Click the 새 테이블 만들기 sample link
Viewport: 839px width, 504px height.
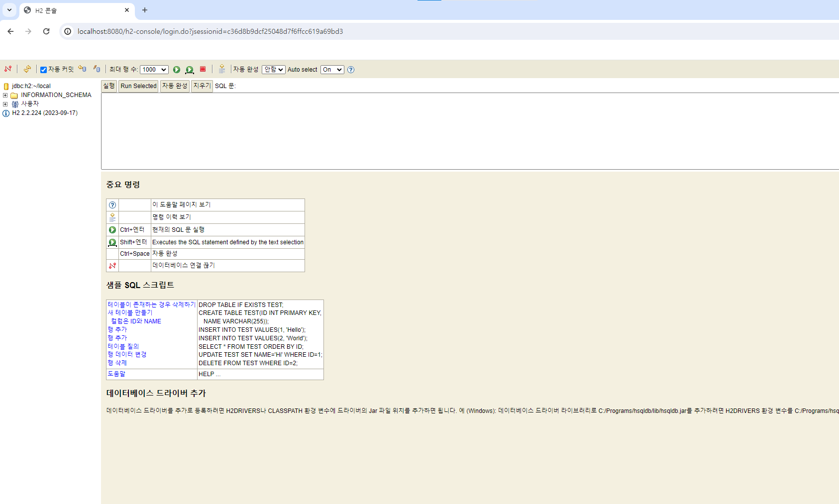click(x=130, y=313)
